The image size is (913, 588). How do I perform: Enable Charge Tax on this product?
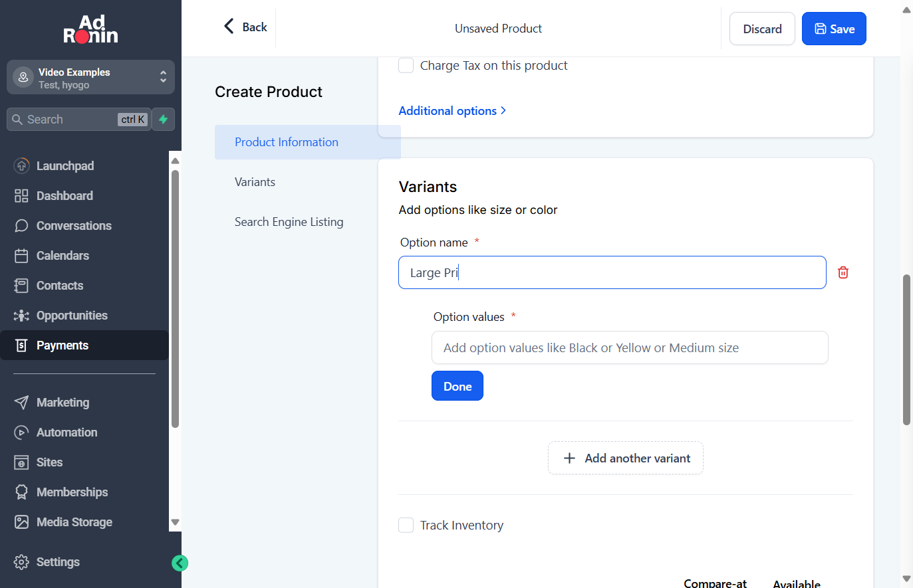point(406,65)
